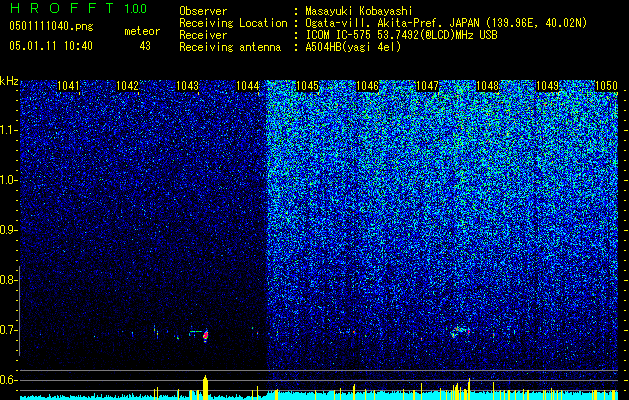Click the 1050 time marker

click(606, 86)
